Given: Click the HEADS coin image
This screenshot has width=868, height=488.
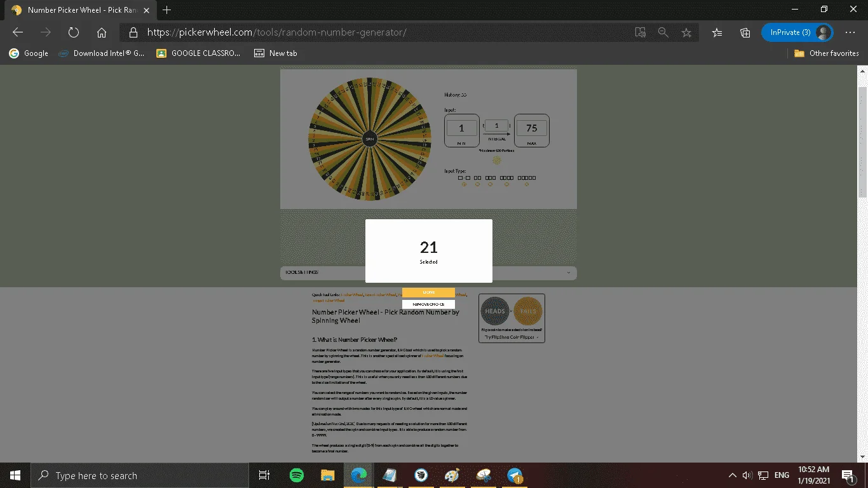Looking at the screenshot, I should (x=495, y=311).
